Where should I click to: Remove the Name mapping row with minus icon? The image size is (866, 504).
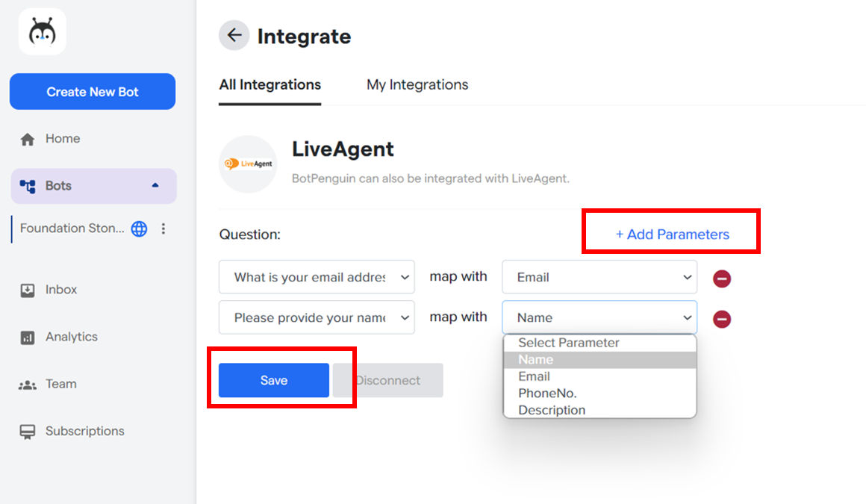coord(721,319)
